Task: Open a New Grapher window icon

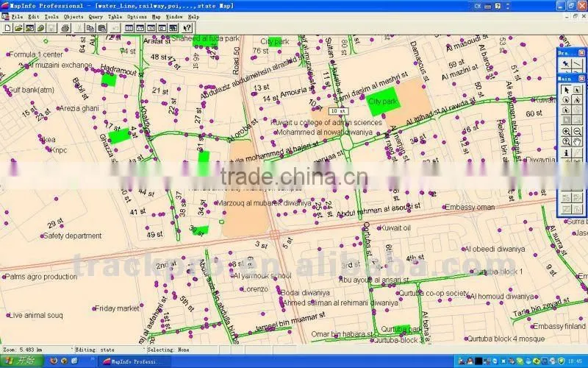Action: click(x=151, y=28)
